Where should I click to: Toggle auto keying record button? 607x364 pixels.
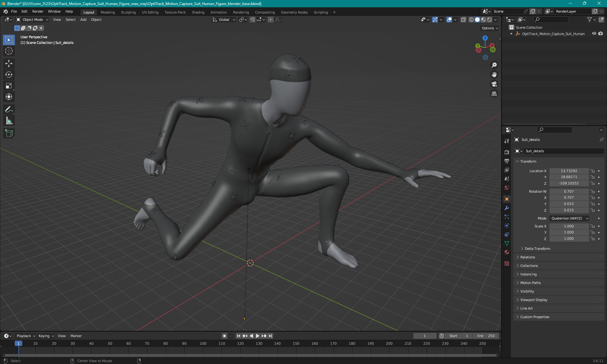[x=224, y=336]
